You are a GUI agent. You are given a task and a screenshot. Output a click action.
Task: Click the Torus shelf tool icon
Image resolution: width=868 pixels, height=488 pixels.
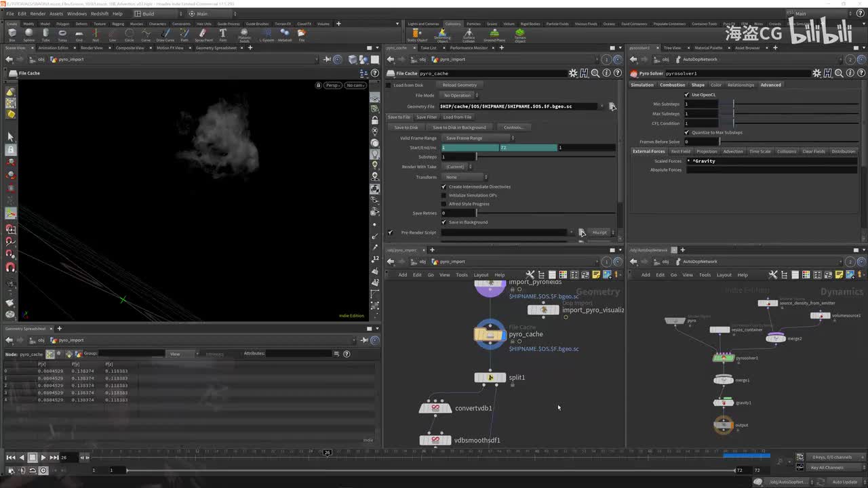(62, 34)
